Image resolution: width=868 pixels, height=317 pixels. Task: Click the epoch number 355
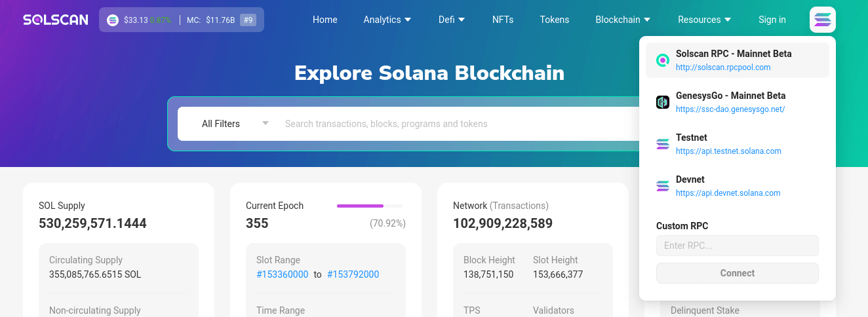click(x=257, y=223)
